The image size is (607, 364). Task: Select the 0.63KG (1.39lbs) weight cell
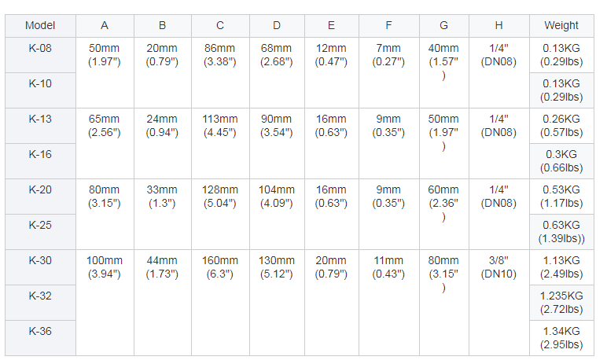(561, 232)
